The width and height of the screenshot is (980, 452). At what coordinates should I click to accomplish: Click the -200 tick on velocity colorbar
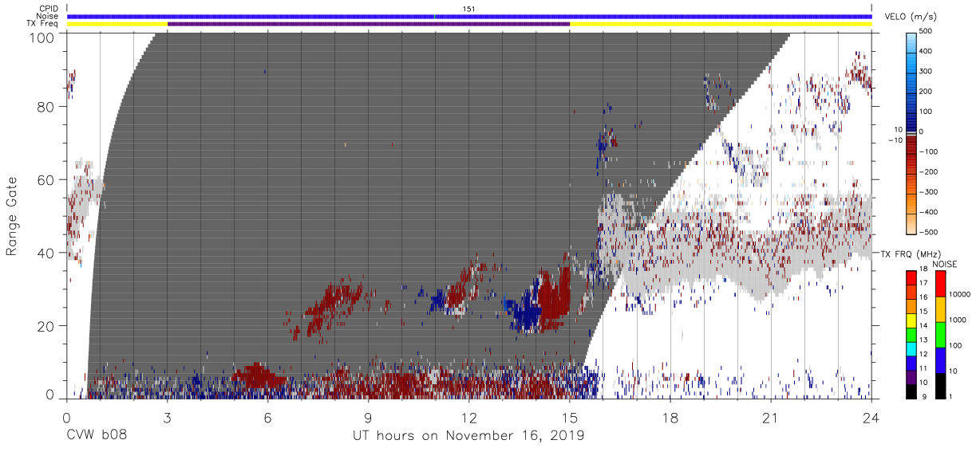927,171
